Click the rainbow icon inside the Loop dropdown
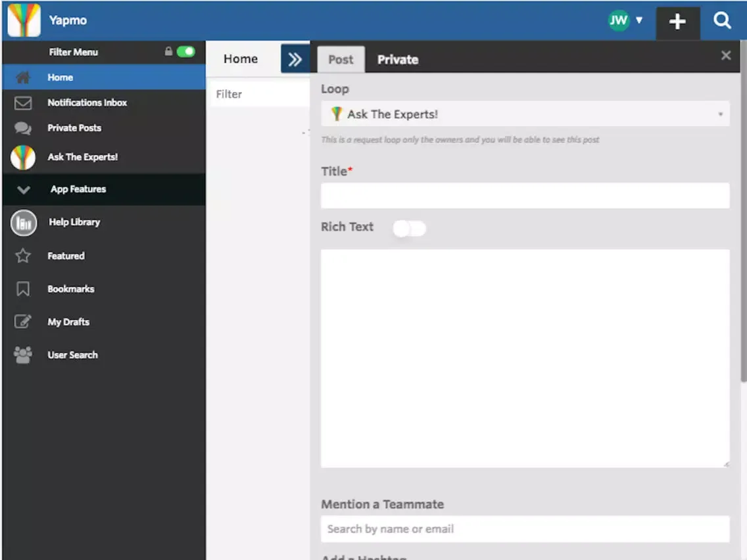 (x=337, y=114)
